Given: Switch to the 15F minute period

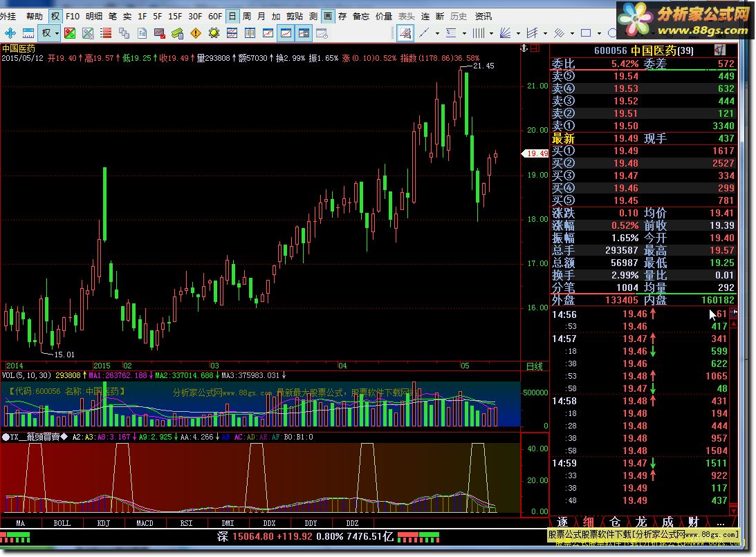Looking at the screenshot, I should pos(175,16).
